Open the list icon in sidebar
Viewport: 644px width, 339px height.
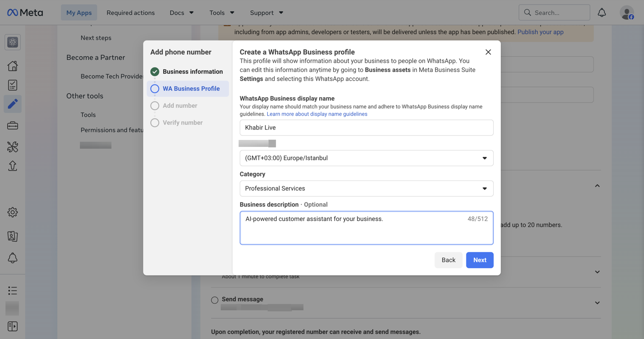click(12, 291)
